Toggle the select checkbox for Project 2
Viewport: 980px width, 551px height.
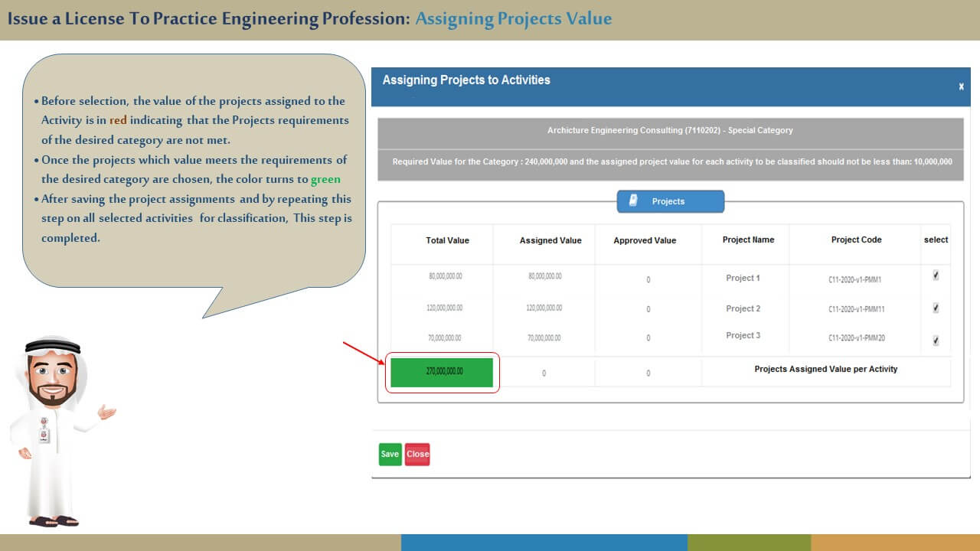point(936,308)
